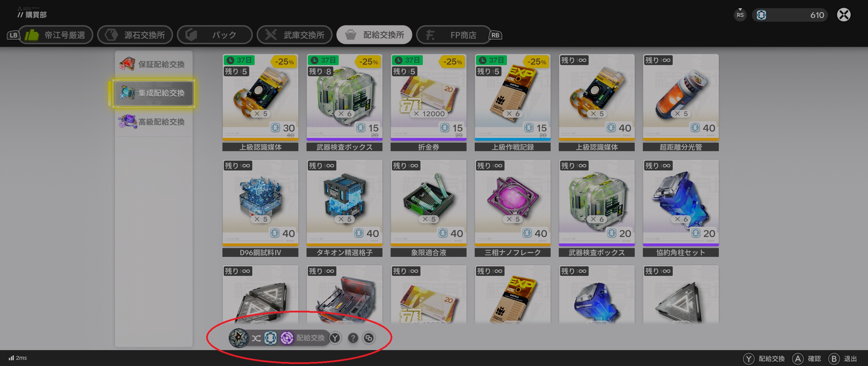Choose 高級配給交換 in the sidebar
The height and width of the screenshot is (366, 868).
pos(153,122)
